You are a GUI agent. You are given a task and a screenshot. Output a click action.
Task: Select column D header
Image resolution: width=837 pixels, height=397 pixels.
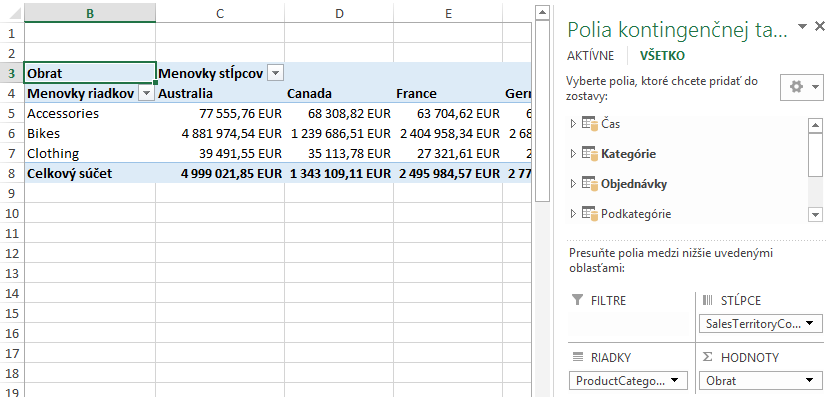coord(339,14)
